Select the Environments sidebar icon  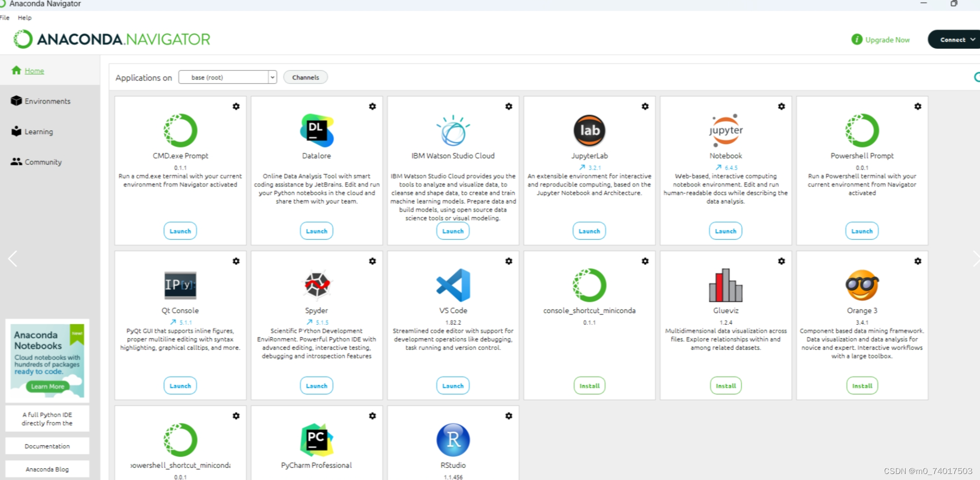(17, 101)
